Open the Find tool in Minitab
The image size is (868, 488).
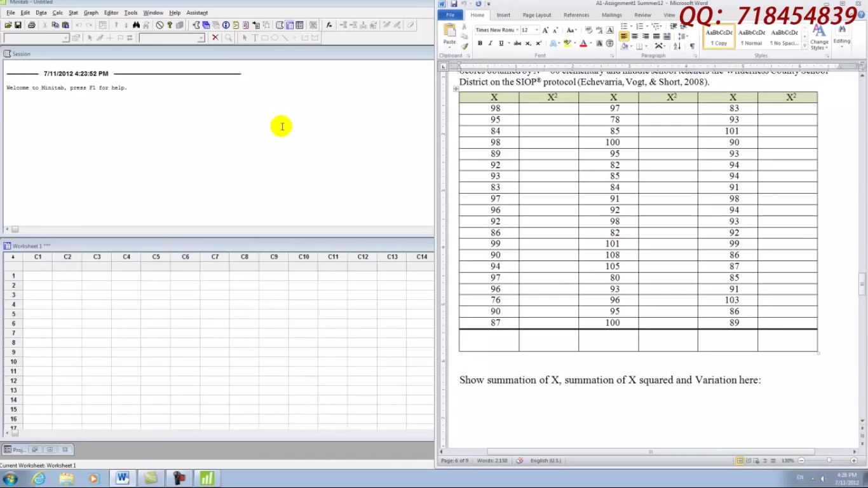137,25
